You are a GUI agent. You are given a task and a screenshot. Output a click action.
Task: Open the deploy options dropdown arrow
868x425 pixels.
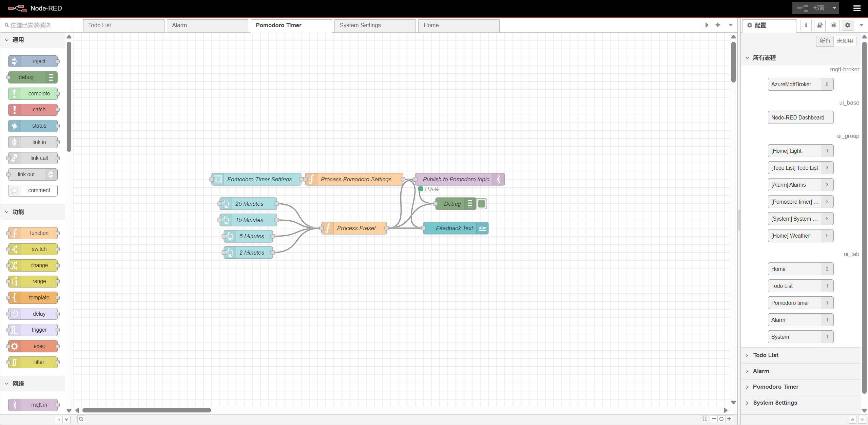834,8
